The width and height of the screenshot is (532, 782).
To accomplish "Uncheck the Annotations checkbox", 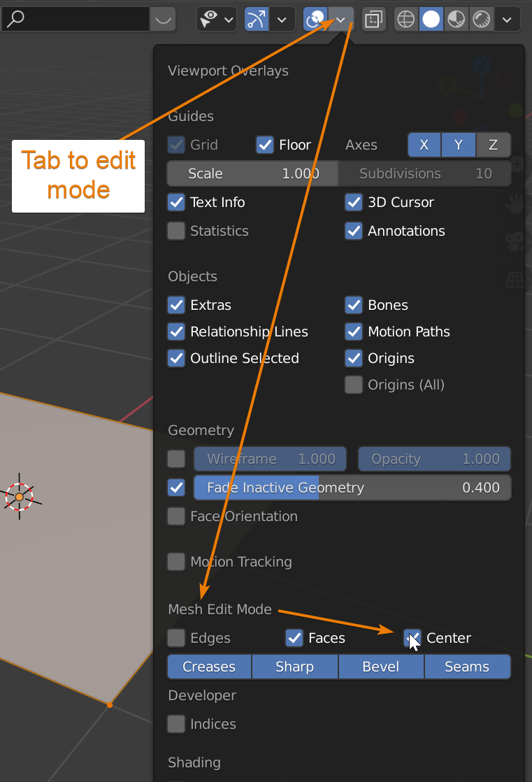I will (x=354, y=231).
